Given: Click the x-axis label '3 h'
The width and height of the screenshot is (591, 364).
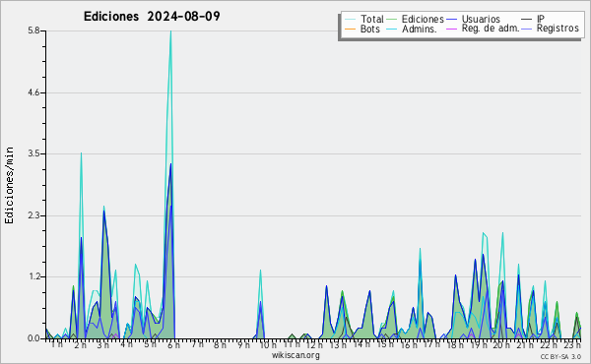Looking at the screenshot, I should click(103, 344).
